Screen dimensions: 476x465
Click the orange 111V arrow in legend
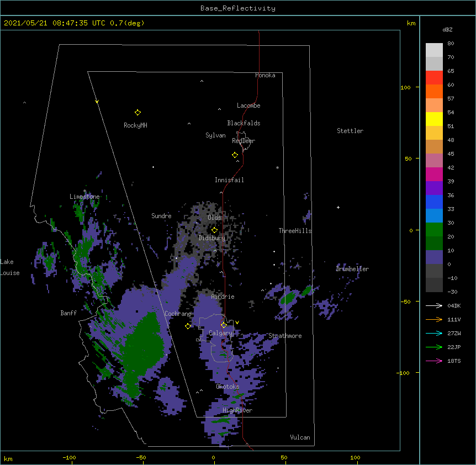434,319
